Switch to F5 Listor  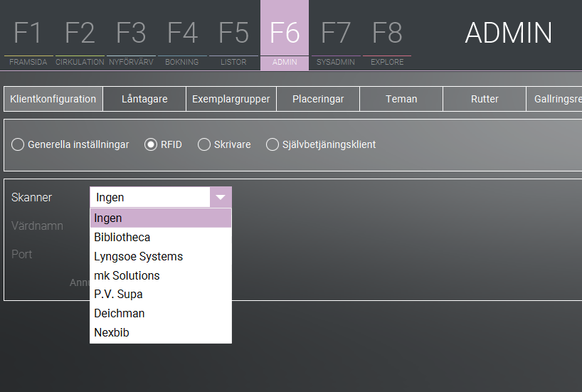coord(233,36)
